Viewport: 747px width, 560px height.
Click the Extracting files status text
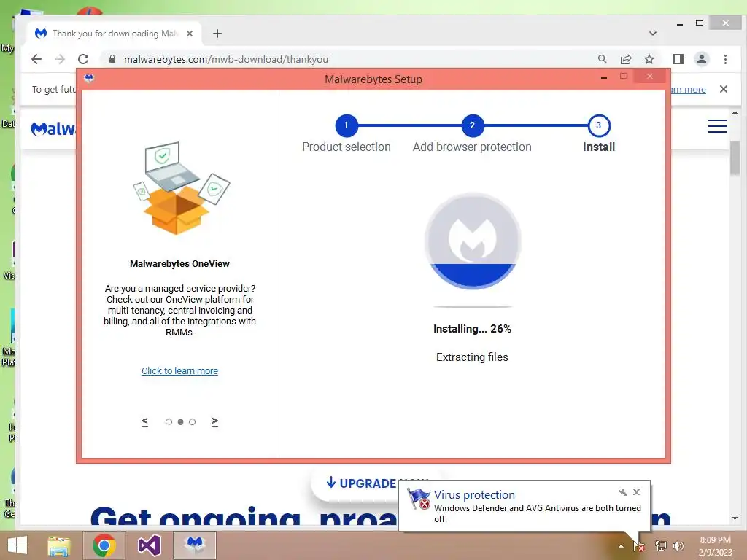click(x=472, y=357)
